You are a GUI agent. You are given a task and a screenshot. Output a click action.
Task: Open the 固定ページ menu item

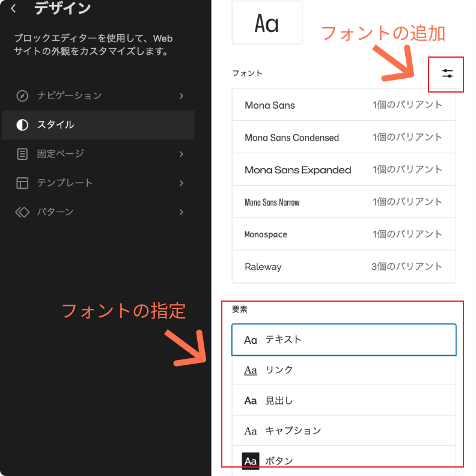tap(99, 154)
